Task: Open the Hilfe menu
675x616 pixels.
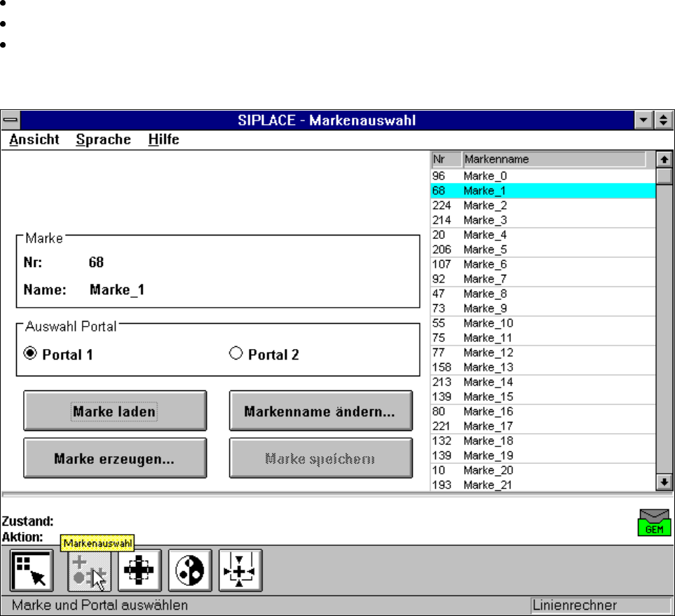Action: pos(163,139)
